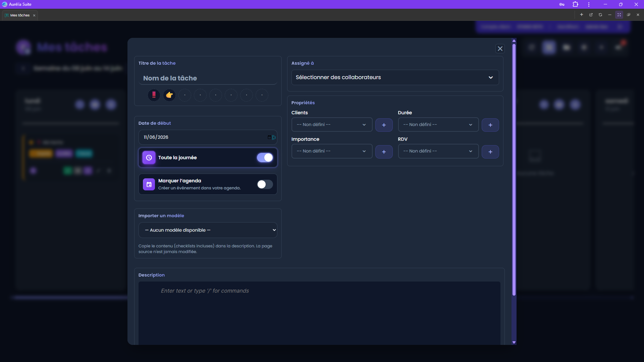Switch to the Mes tâches tab

click(20, 15)
